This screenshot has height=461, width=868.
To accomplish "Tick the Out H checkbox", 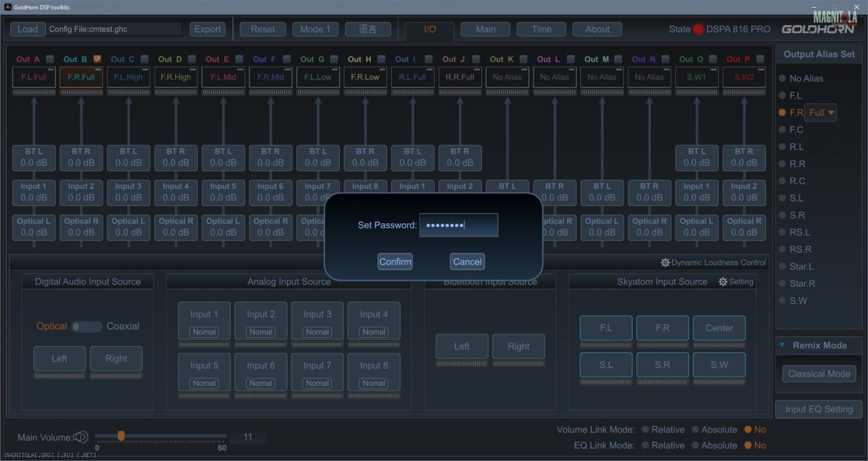I will (x=381, y=59).
